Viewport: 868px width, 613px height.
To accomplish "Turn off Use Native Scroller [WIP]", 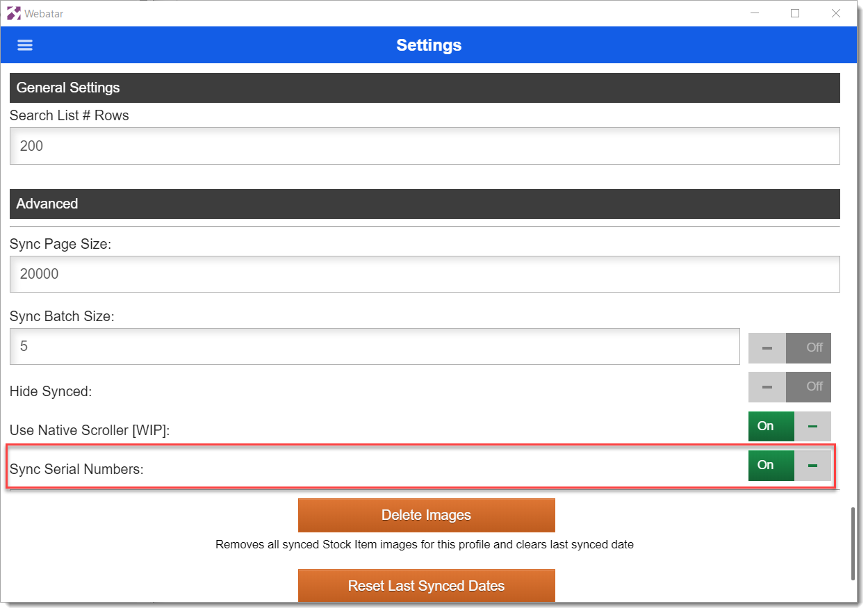I will point(789,426).
